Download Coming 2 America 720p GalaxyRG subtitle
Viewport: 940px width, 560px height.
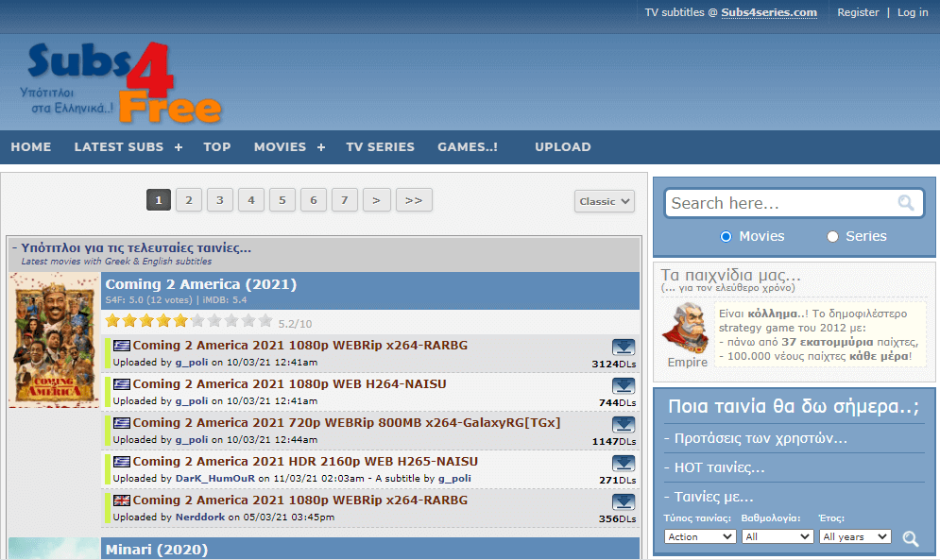[x=624, y=425]
